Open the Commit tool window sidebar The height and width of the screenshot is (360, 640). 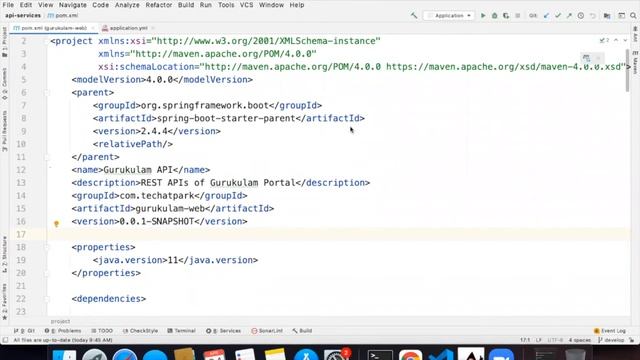pyautogui.click(x=4, y=84)
